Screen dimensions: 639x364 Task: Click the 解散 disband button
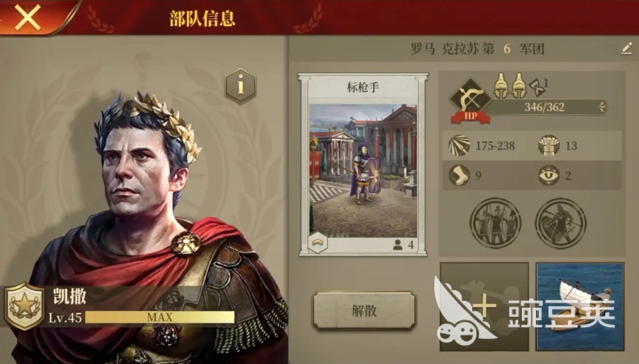tap(364, 311)
